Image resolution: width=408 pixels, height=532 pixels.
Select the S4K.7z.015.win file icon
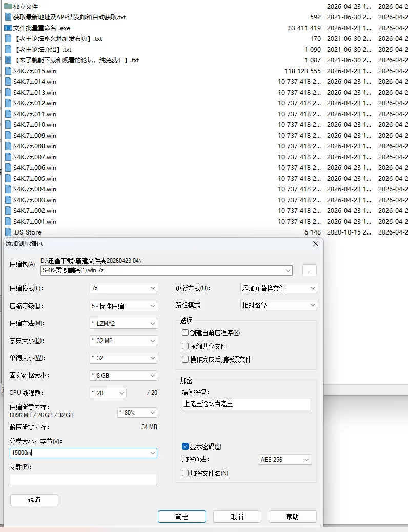click(8, 71)
